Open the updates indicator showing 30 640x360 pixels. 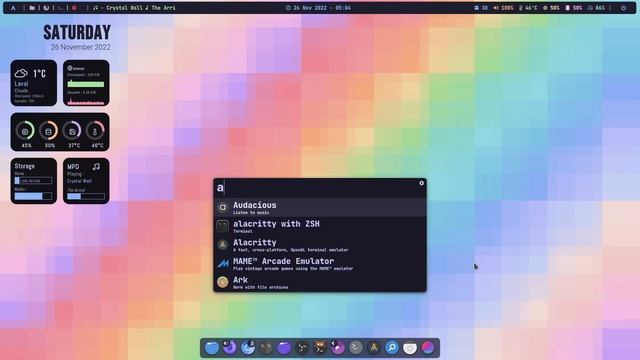[x=481, y=8]
